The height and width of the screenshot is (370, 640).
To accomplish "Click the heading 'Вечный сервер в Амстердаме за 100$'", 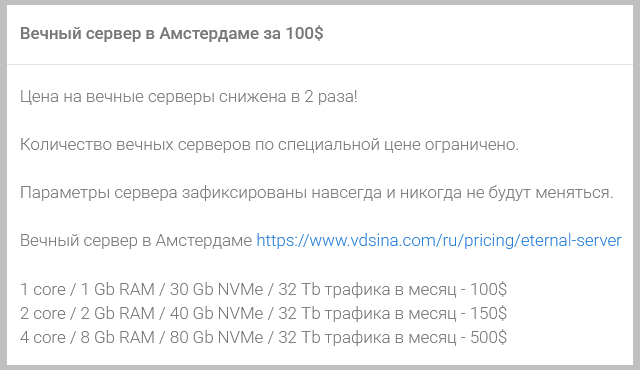I will pyautogui.click(x=171, y=33).
